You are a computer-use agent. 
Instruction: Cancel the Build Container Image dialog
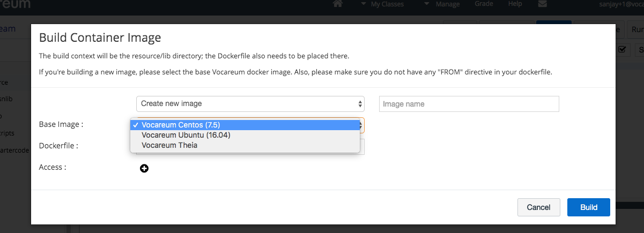(x=539, y=207)
